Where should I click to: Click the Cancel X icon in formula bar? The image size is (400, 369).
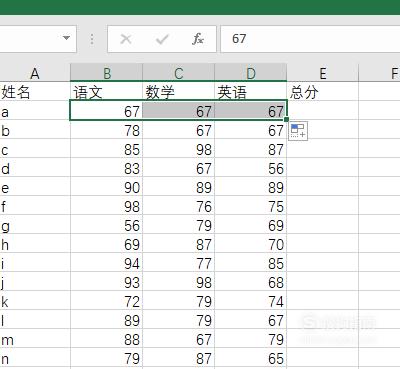[126, 39]
